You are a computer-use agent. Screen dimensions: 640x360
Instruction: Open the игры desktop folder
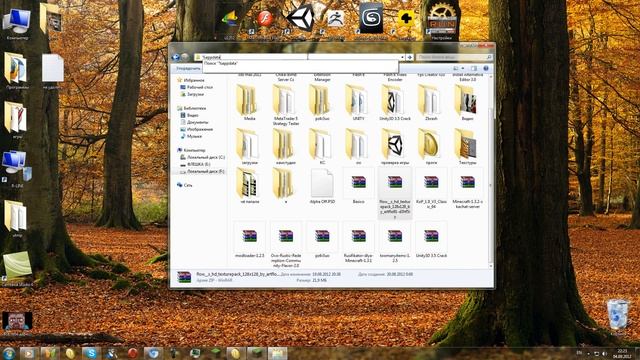[16, 120]
